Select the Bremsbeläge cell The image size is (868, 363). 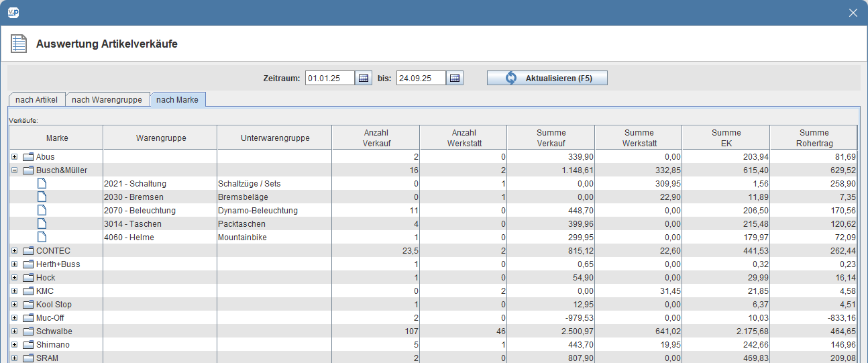click(274, 197)
